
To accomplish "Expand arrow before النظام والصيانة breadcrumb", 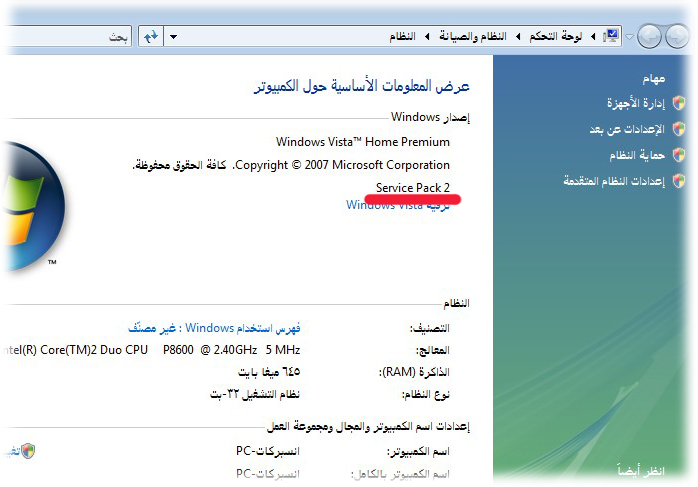I will [x=518, y=37].
